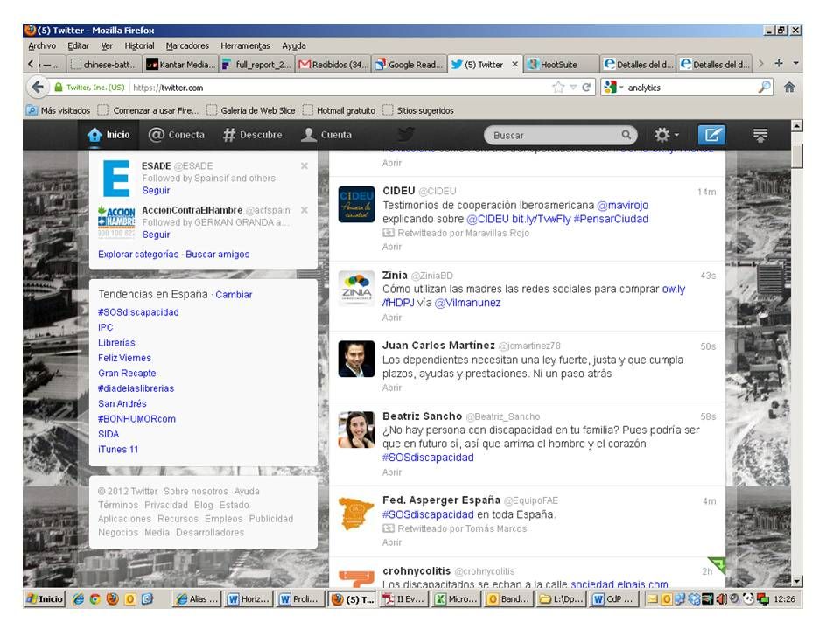
Task: Click the Galería de Web Slice bookmark
Action: coord(251,110)
